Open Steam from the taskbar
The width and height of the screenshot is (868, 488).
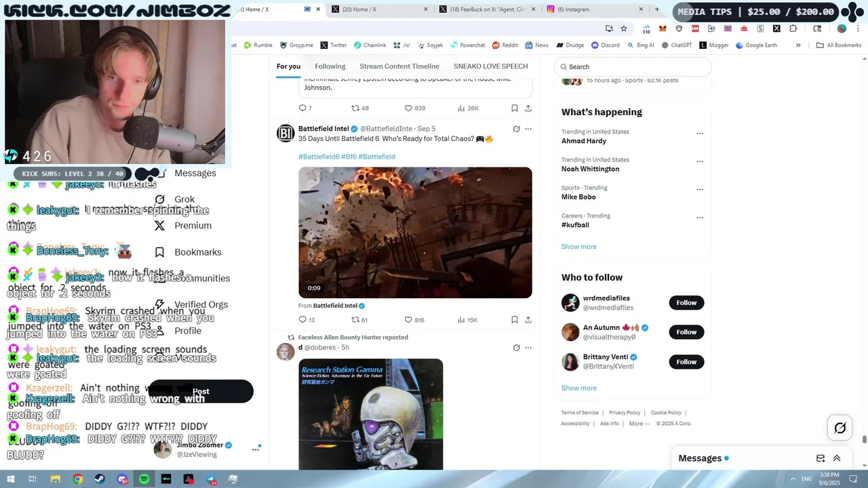click(x=100, y=479)
